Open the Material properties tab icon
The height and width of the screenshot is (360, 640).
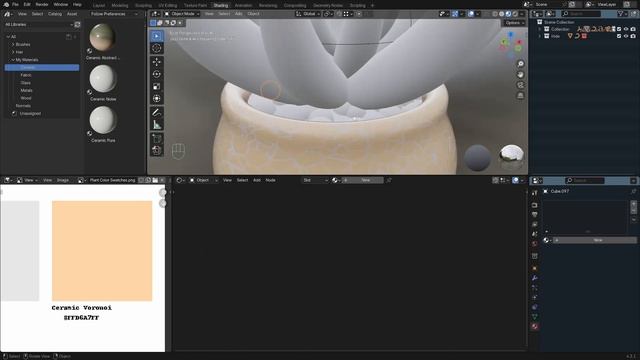coord(535,327)
